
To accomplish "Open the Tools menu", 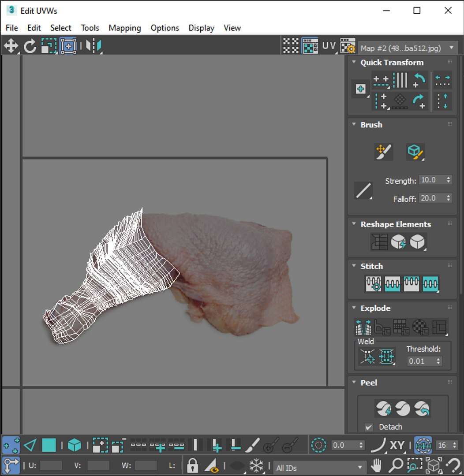I will pyautogui.click(x=90, y=28).
